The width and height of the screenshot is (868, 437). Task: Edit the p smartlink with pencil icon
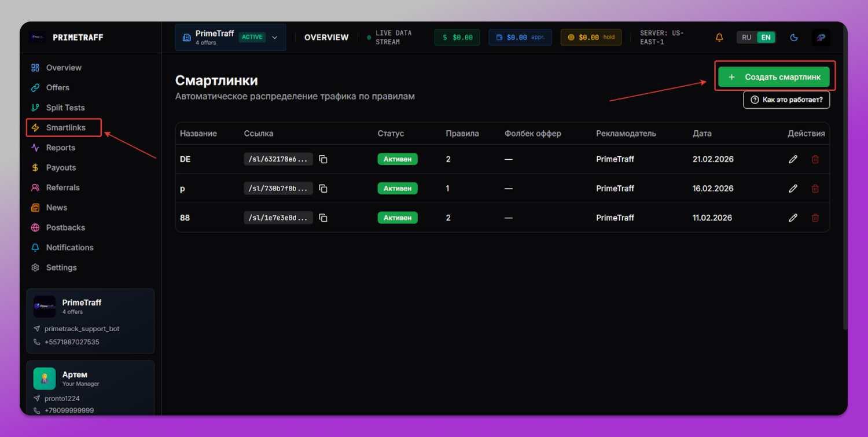click(x=793, y=189)
